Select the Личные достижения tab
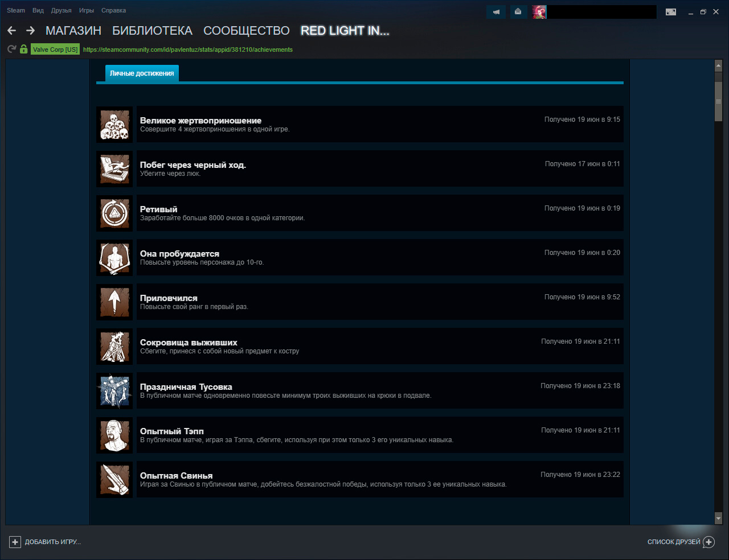Viewport: 729px width, 560px height. click(142, 73)
